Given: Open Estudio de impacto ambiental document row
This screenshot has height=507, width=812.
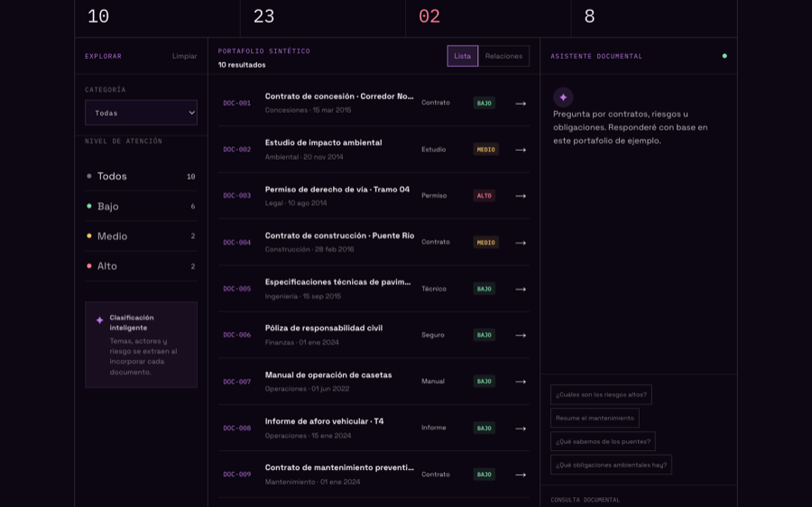Looking at the screenshot, I should click(x=374, y=149).
